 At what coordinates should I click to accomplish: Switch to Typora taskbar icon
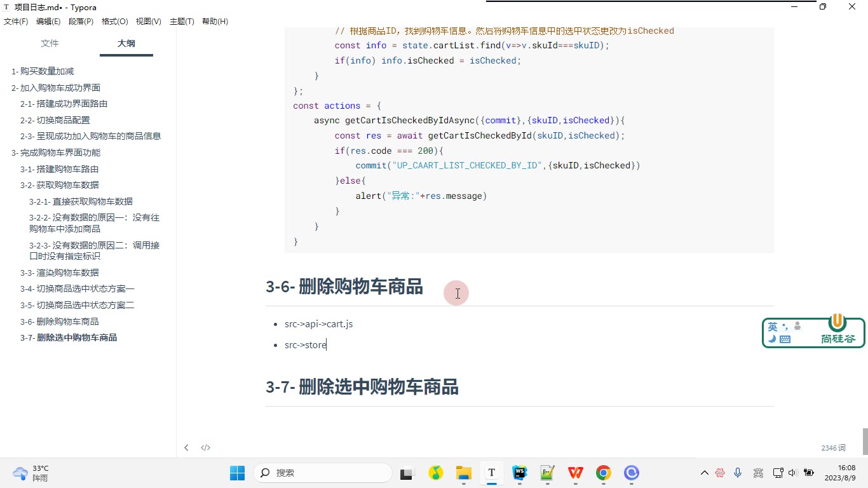491,473
